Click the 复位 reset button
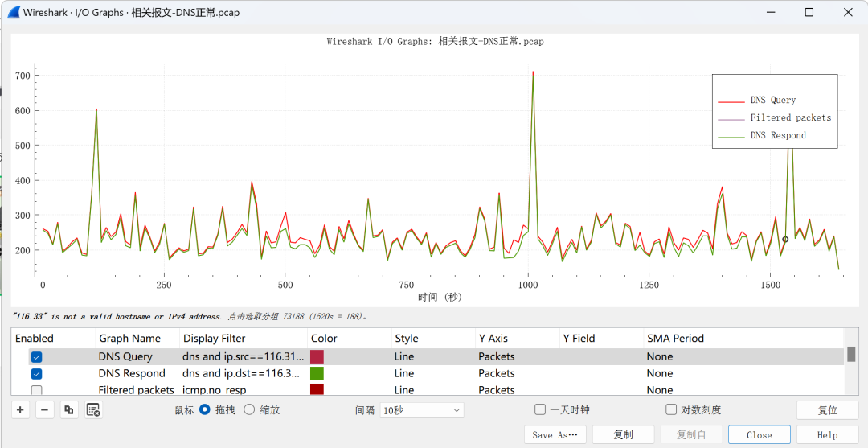Viewport: 868px width, 448px height. [827, 410]
